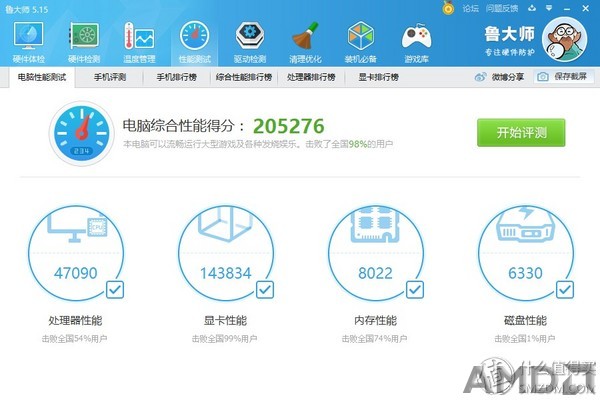Select 性能测试 performance test icon
This screenshot has height=400, width=600.
click(194, 36)
